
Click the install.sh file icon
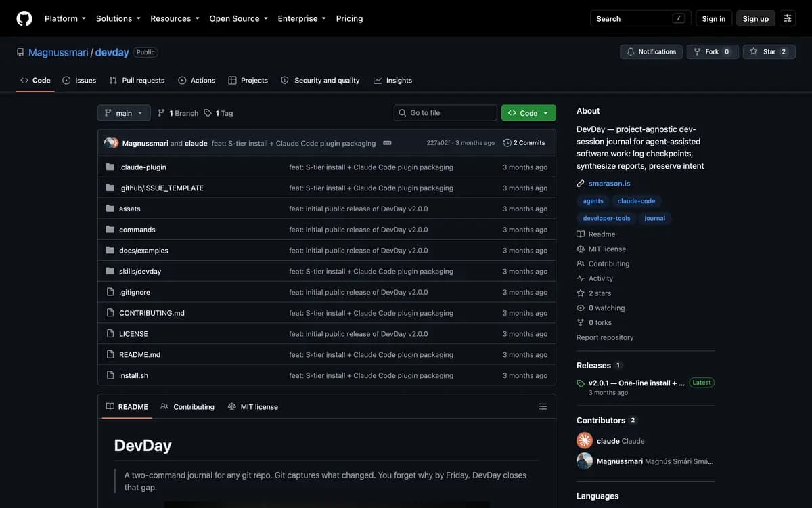pos(110,375)
